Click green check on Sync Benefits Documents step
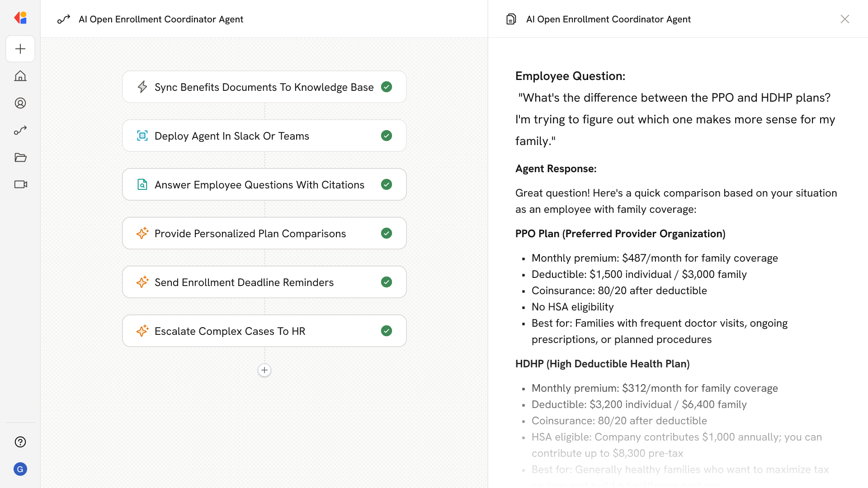Viewport: 868px width, 488px height. coord(387,87)
